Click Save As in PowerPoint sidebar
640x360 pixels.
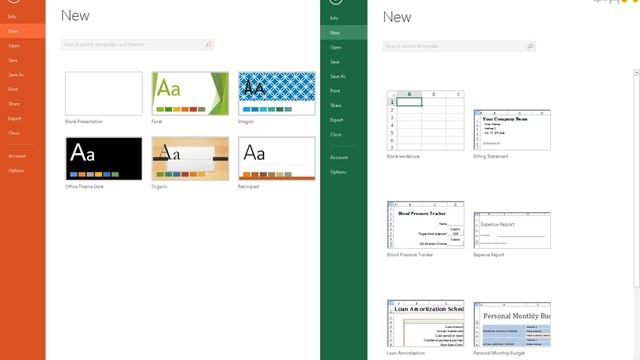pos(16,75)
